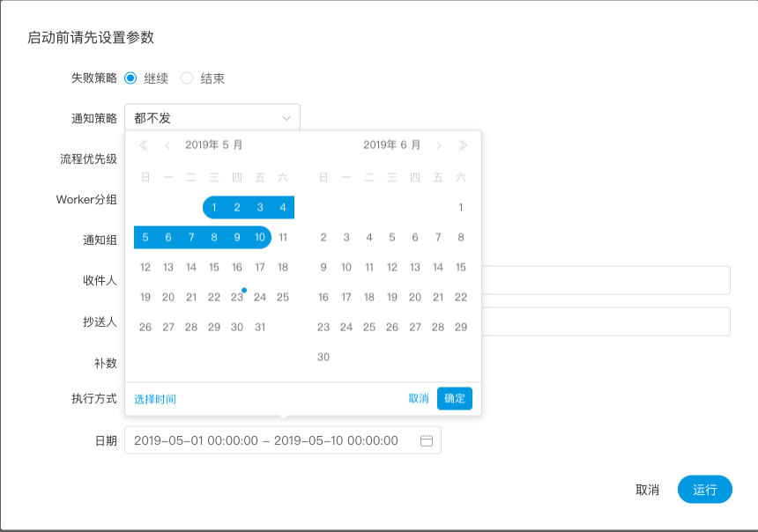758x532 pixels.
Task: Select the 结束 failure strategy radio
Action: (x=187, y=78)
